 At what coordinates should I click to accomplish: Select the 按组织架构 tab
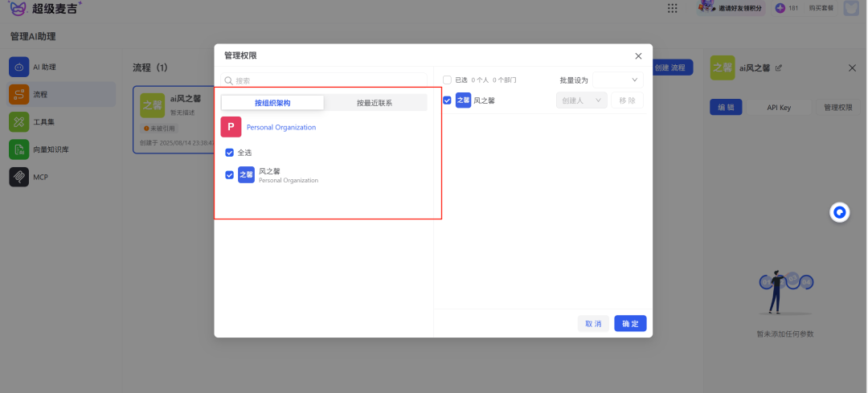point(272,103)
